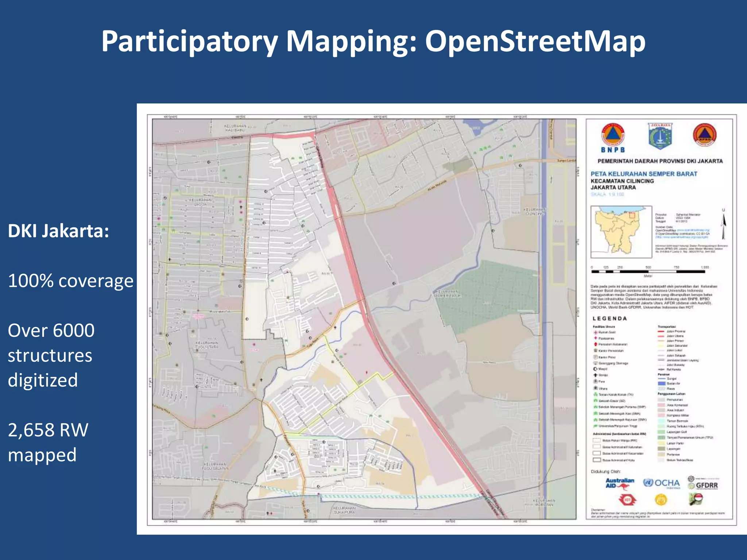Click the Jaya Raya provincial crest
Viewport: 747px width, 560px height.
point(661,136)
